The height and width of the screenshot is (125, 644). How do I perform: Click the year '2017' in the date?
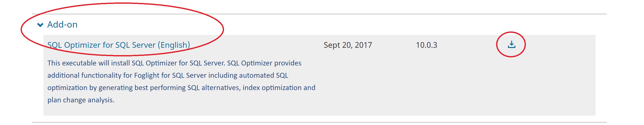(x=363, y=45)
